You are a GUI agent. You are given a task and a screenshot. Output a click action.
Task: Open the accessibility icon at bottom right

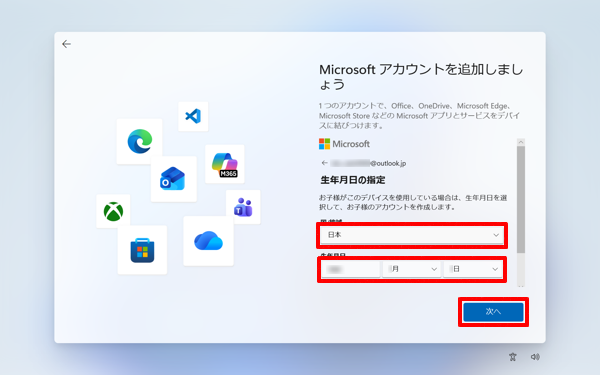(513, 357)
